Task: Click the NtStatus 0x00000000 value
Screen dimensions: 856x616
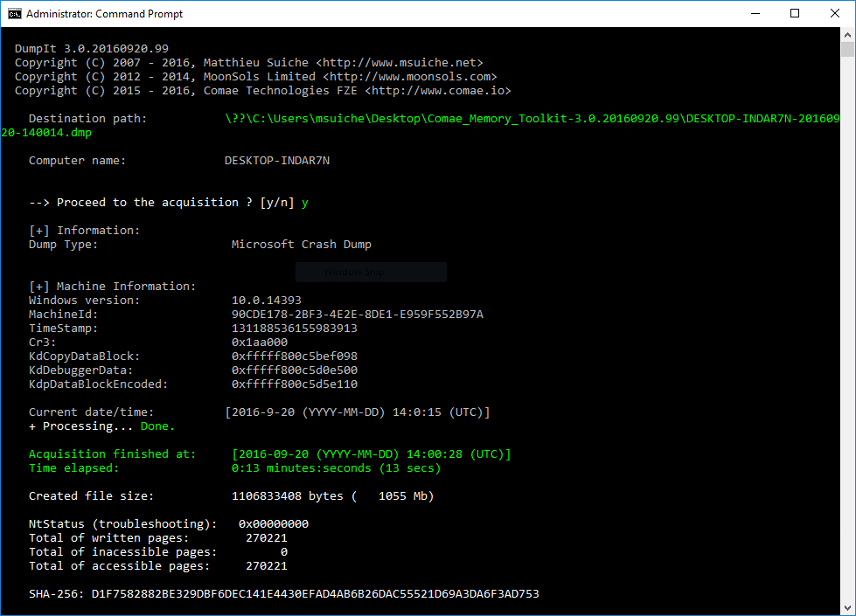Action: [273, 524]
